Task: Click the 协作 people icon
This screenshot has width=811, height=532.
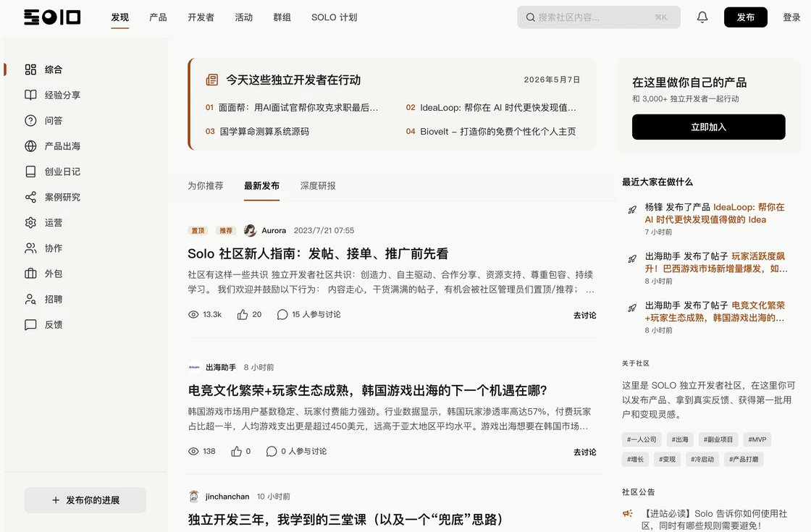Action: pyautogui.click(x=30, y=248)
